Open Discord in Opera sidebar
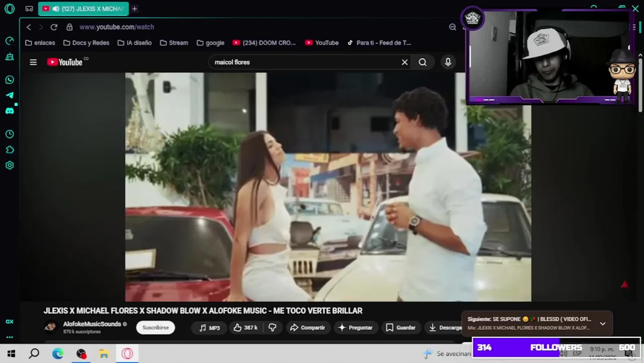This screenshot has width=644, height=363. pyautogui.click(x=10, y=111)
